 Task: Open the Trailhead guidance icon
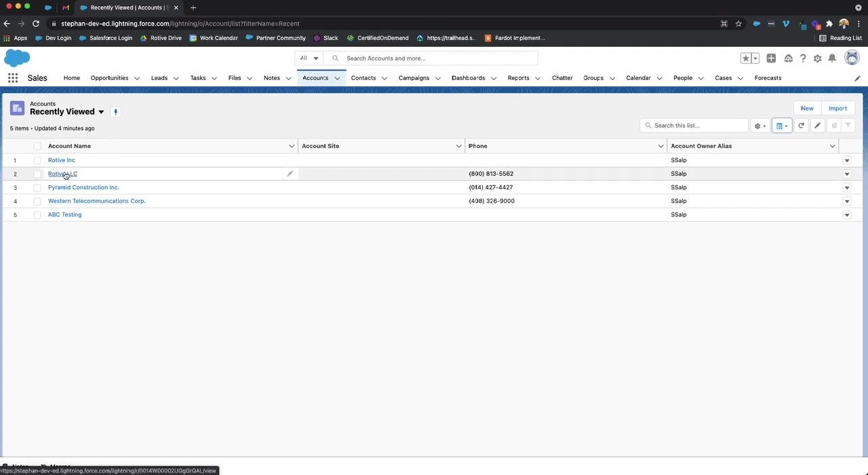pyautogui.click(x=788, y=58)
